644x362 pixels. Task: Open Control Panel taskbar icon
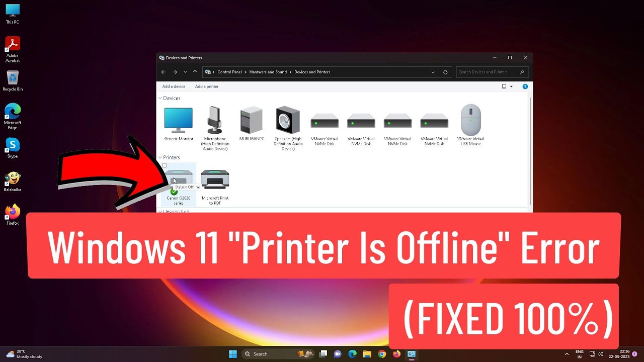(412, 354)
